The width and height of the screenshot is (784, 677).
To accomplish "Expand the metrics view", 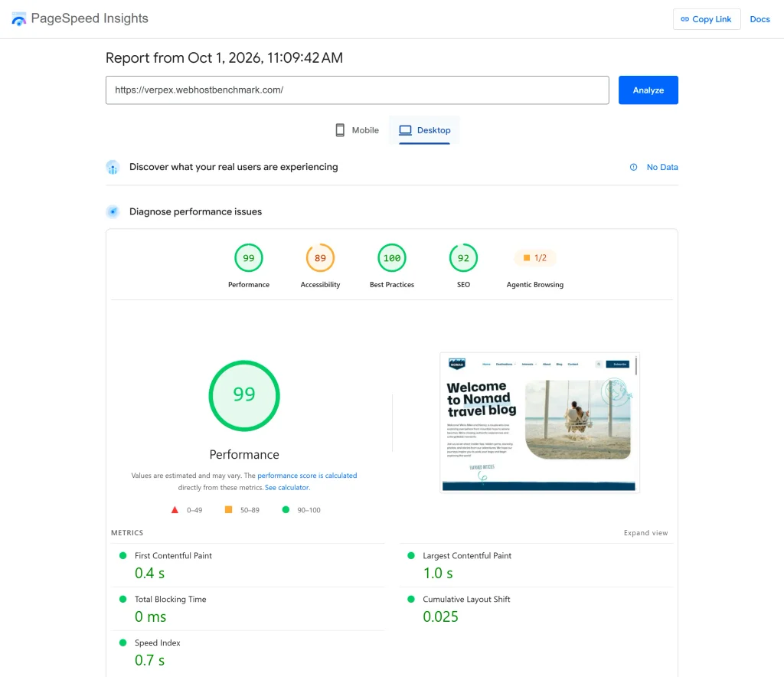I will coord(645,533).
